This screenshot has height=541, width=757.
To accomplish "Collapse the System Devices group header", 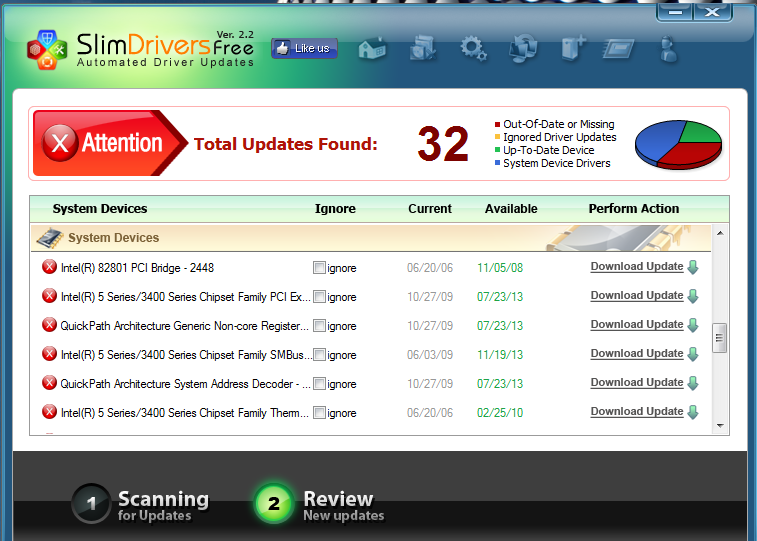I will click(371, 238).
